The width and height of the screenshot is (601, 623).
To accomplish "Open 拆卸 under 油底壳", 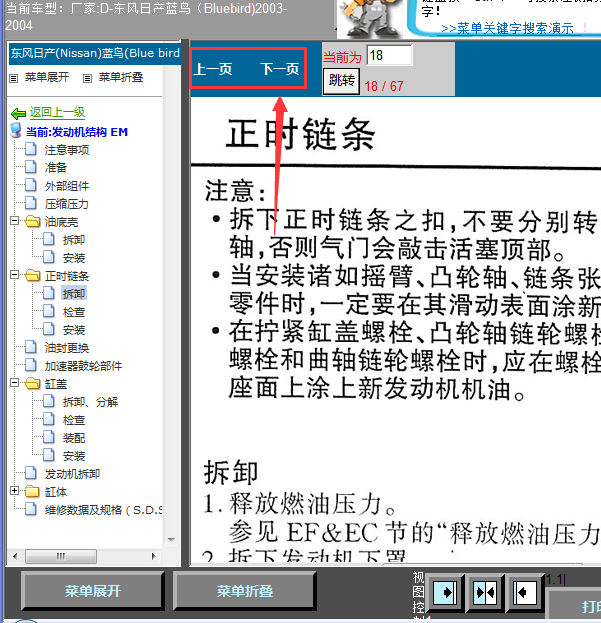I will 74,240.
